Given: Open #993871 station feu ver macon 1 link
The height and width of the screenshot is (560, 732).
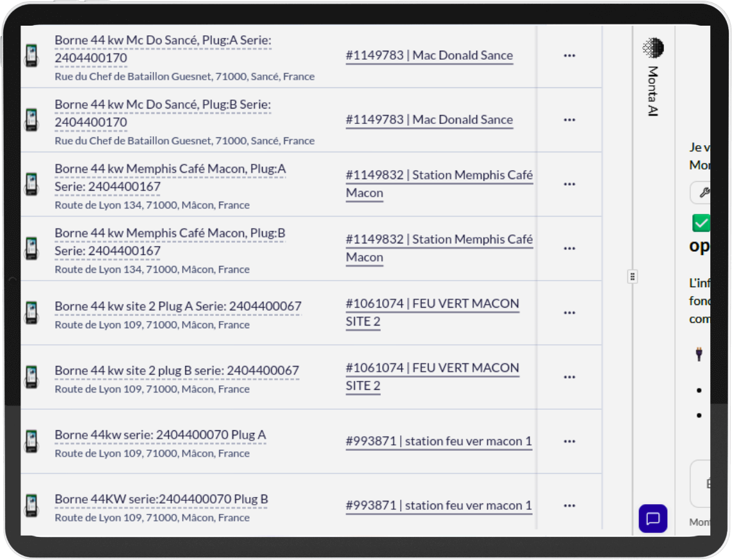Looking at the screenshot, I should 439,441.
